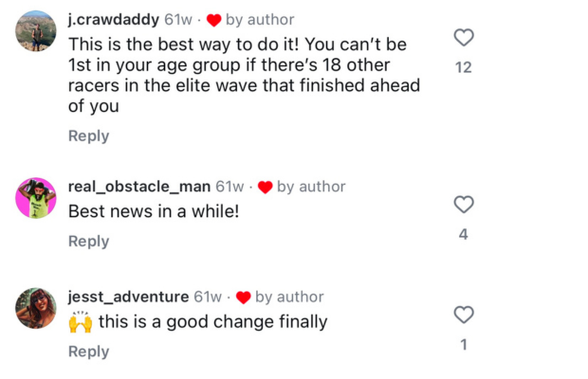View the 1 like on jesst_adventure's comment
The image size is (588, 379).
(x=464, y=345)
